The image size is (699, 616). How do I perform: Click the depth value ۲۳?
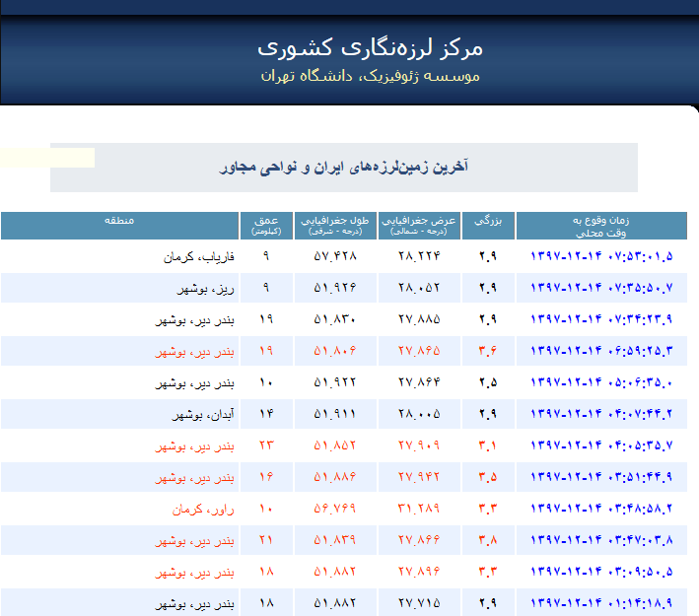click(x=266, y=445)
